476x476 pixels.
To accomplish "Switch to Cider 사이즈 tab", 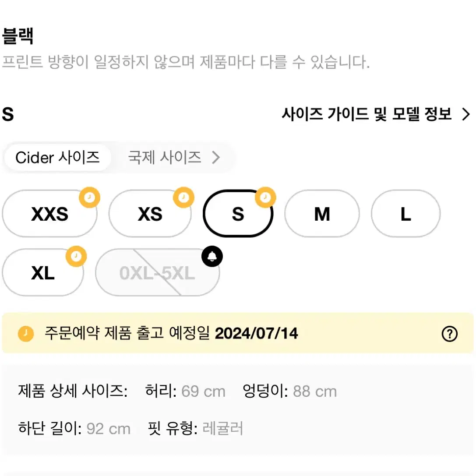I will [58, 158].
